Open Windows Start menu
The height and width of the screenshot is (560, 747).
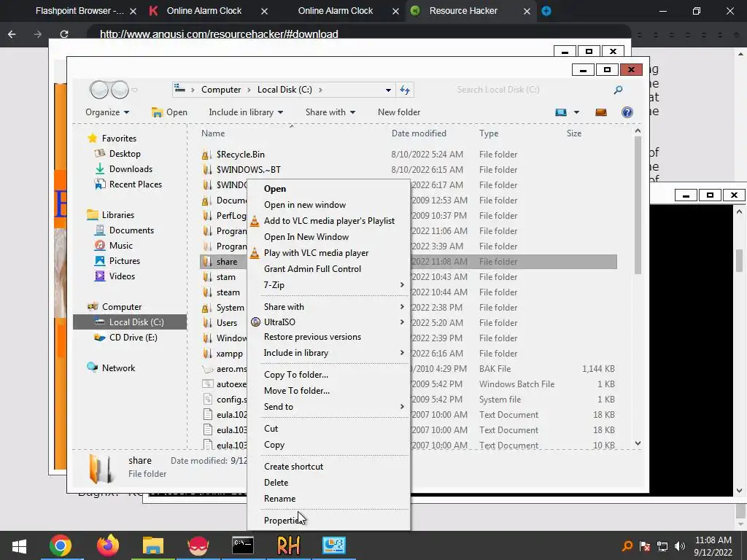19,546
